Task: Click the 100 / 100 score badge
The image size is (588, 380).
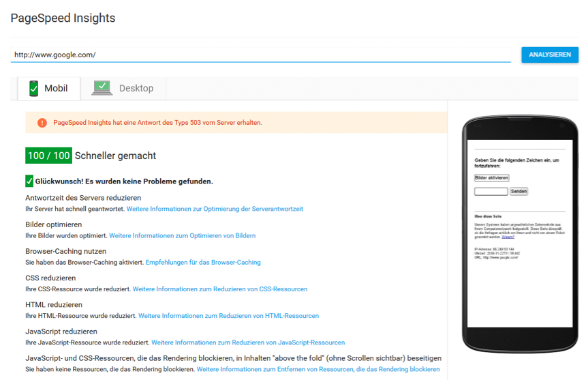Action: coord(49,156)
